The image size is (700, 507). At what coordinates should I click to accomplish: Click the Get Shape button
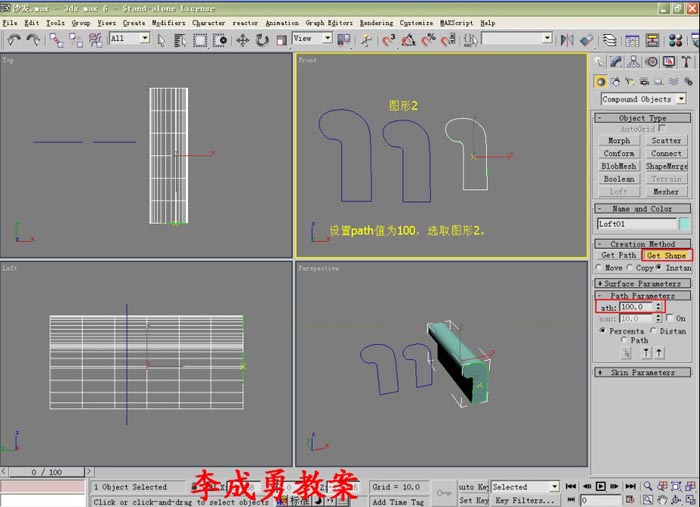click(x=667, y=255)
